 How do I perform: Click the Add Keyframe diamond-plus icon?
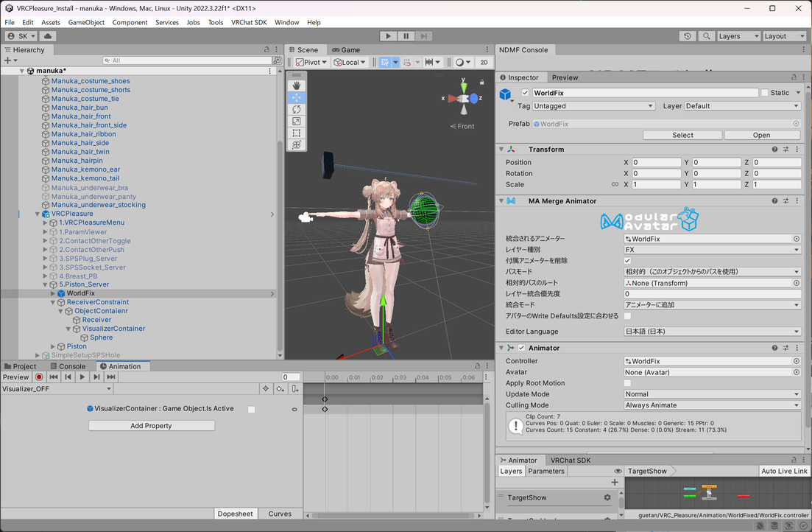coord(280,388)
